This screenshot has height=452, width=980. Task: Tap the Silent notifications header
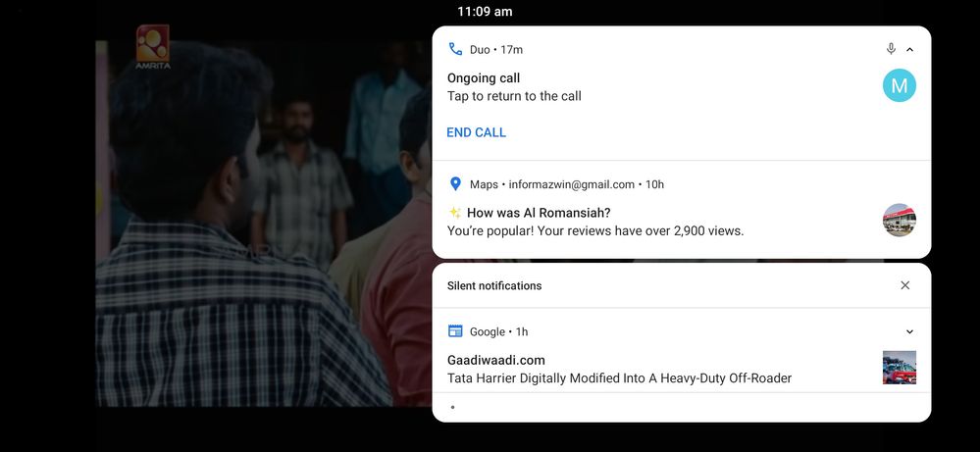click(493, 286)
